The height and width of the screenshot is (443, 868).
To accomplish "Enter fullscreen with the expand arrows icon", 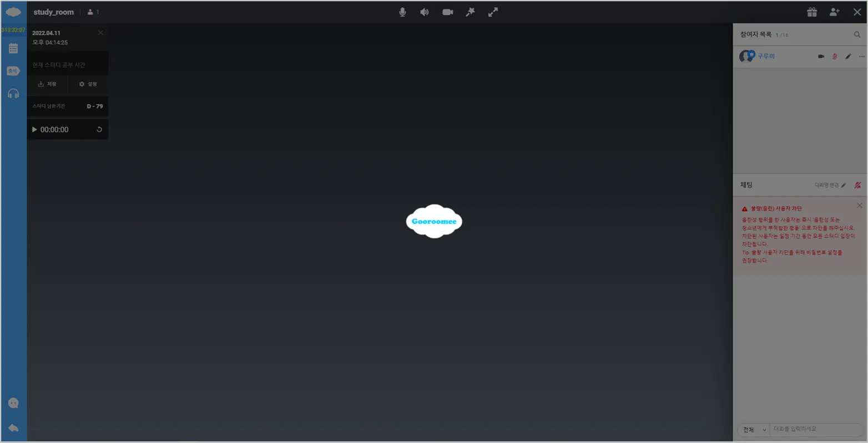I will [493, 12].
